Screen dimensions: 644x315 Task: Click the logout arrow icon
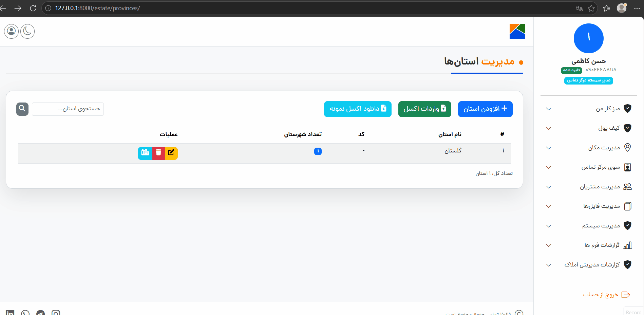(x=626, y=295)
